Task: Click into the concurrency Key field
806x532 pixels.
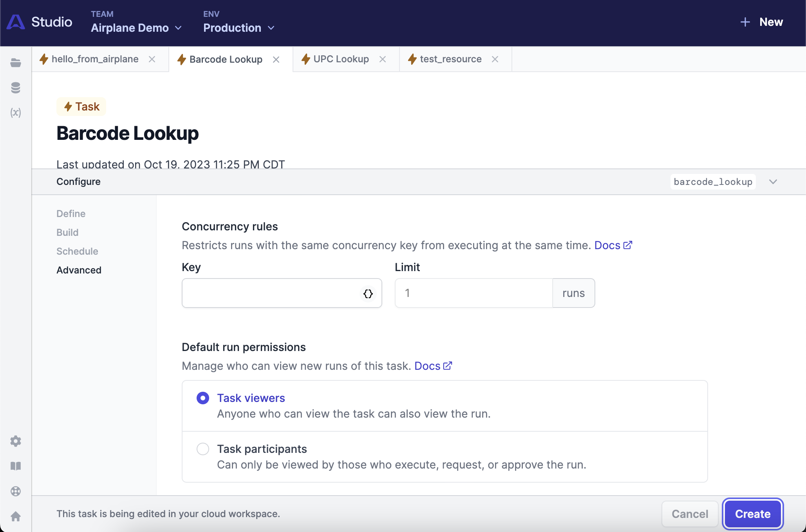Action: click(282, 293)
